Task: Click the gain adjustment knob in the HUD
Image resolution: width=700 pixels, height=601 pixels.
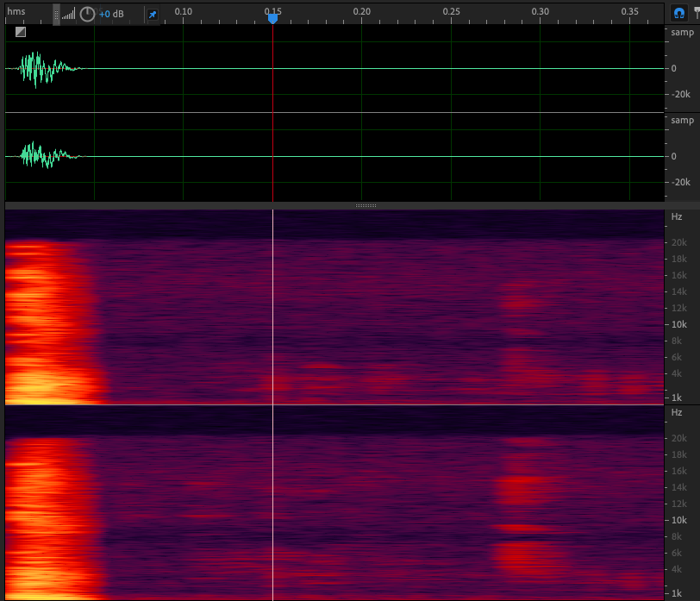Action: 87,15
